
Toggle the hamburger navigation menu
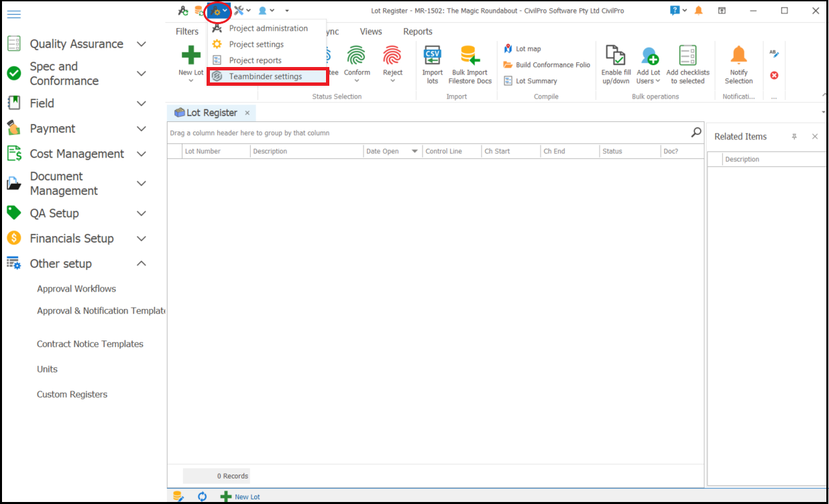pyautogui.click(x=13, y=14)
